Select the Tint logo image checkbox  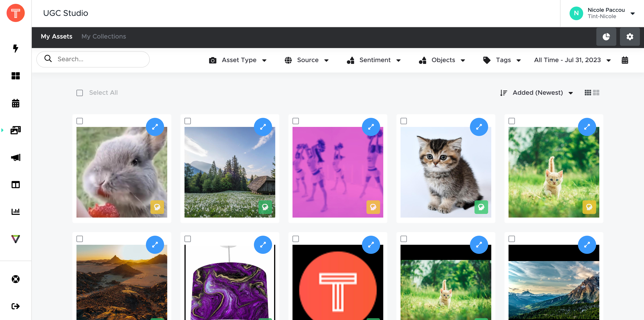(x=296, y=239)
